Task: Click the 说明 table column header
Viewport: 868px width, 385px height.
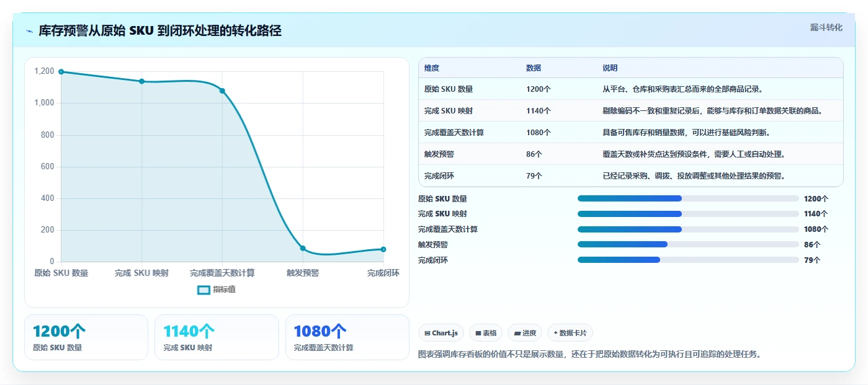Action: click(610, 68)
